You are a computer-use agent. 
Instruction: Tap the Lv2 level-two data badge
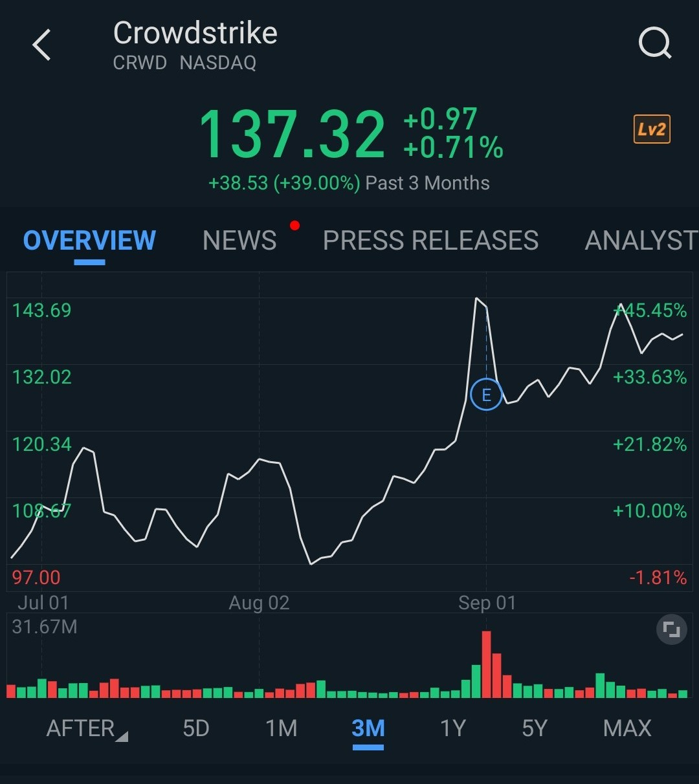tap(652, 129)
